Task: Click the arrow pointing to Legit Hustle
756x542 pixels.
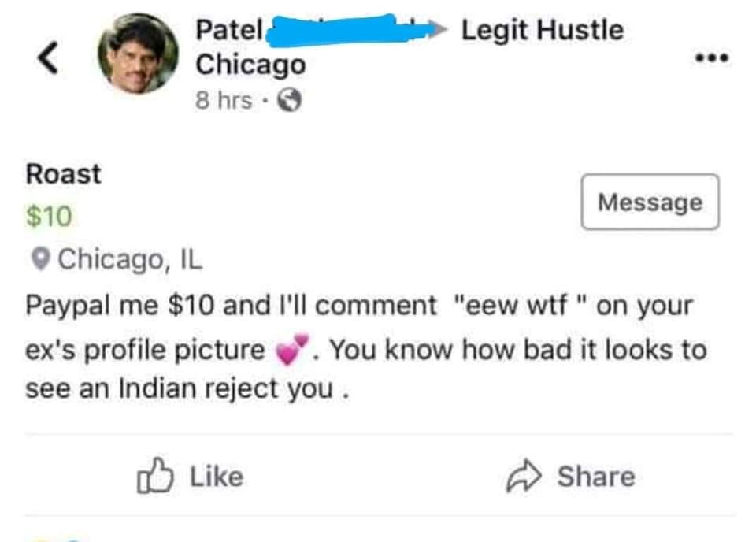Action: [439, 30]
